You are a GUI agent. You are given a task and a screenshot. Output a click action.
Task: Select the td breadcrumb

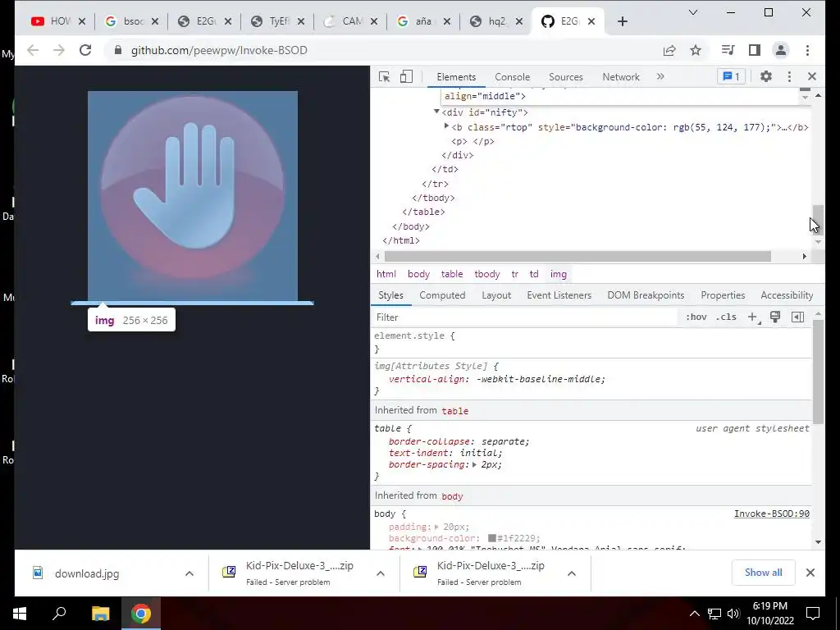tap(534, 274)
